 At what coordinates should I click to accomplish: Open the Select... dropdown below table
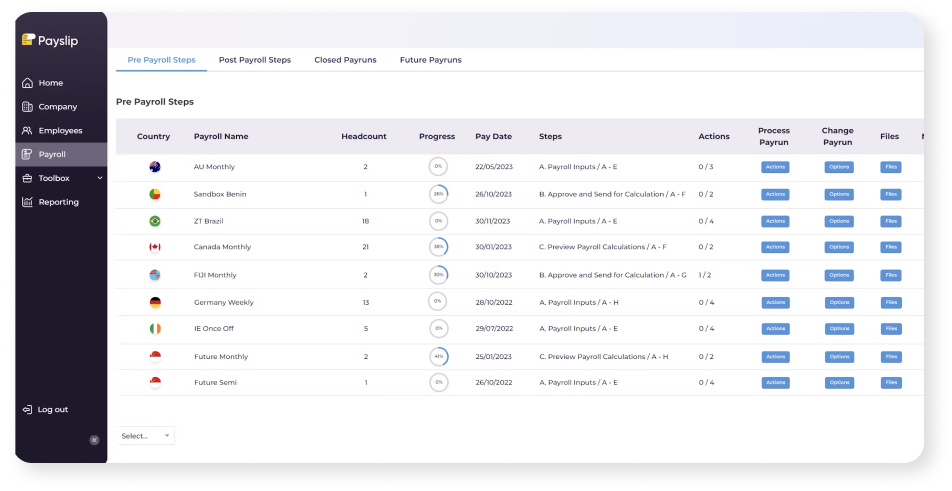coord(145,436)
